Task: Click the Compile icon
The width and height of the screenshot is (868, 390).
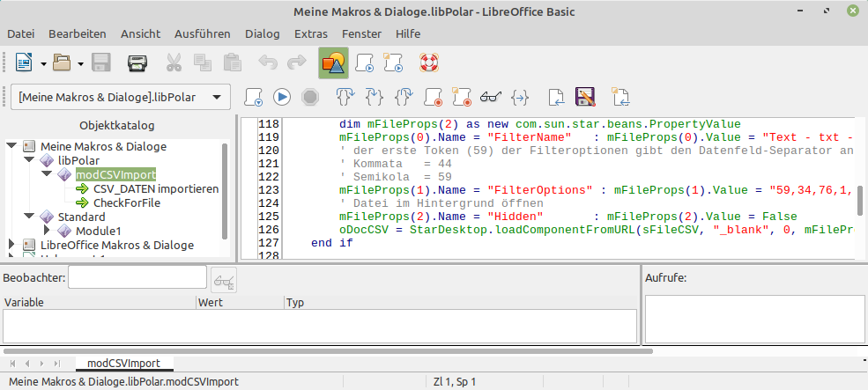Action: point(253,98)
